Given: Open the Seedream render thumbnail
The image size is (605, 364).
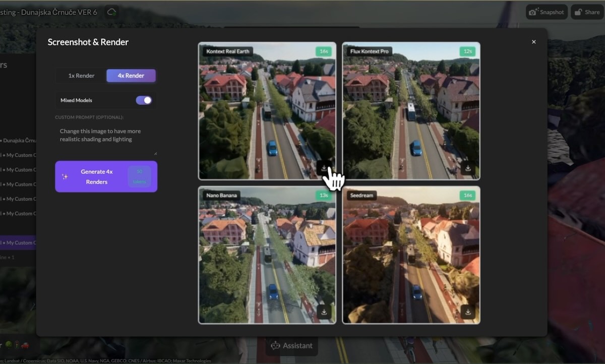Looking at the screenshot, I should (411, 255).
